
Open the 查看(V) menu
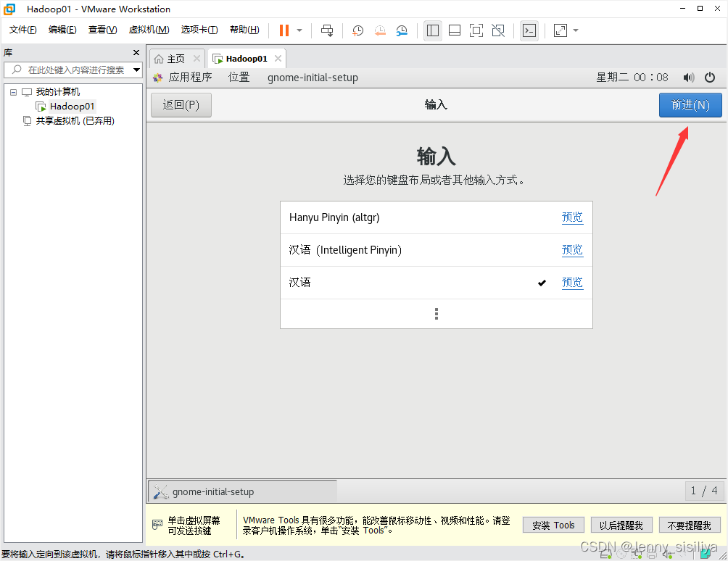point(103,30)
